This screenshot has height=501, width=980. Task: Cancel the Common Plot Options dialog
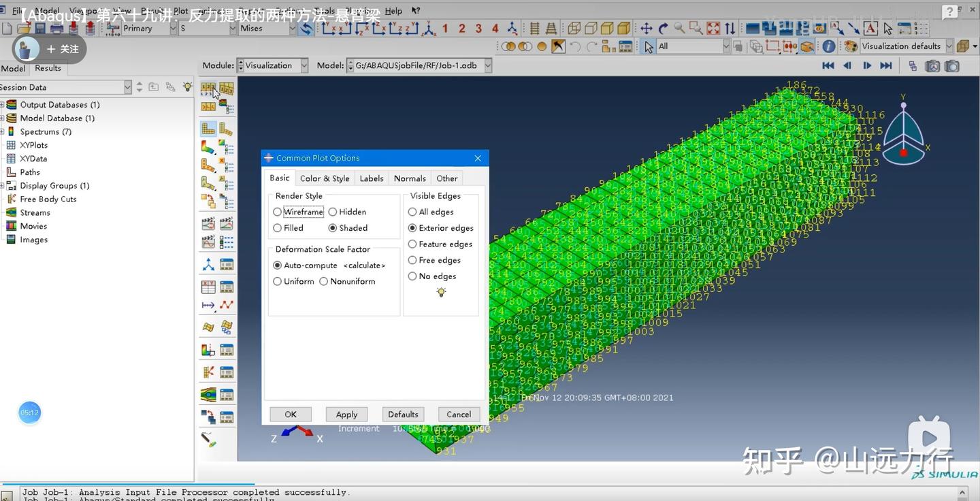click(459, 414)
